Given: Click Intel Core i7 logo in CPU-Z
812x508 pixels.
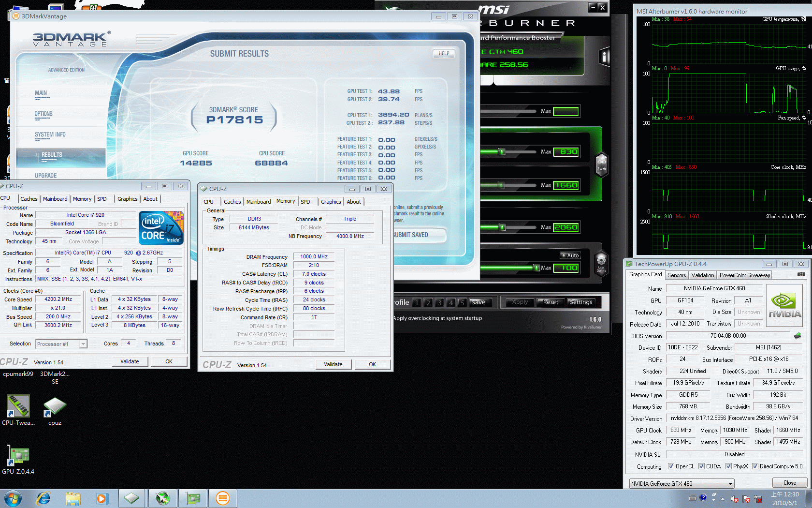Looking at the screenshot, I should point(161,227).
